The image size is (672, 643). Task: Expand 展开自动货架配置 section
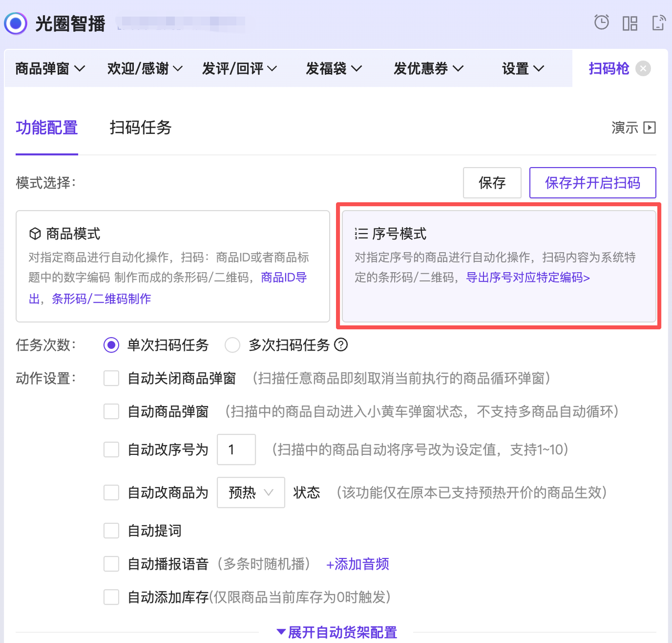[336, 632]
